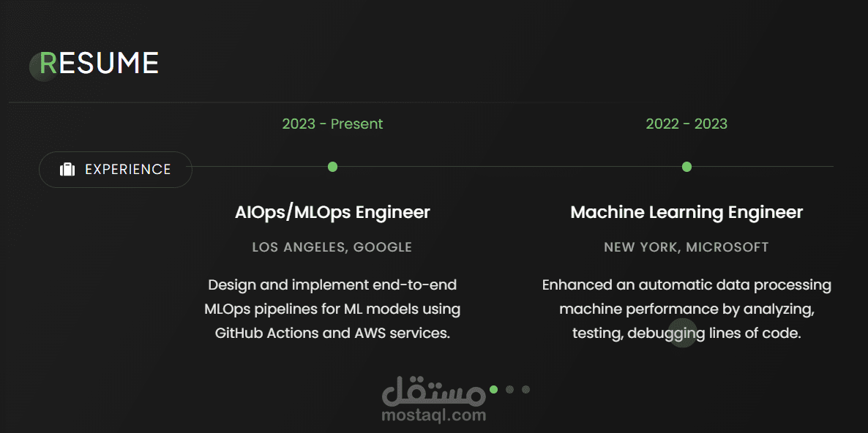This screenshot has width=868, height=433.
Task: Click the data processing description paragraph
Action: click(686, 309)
